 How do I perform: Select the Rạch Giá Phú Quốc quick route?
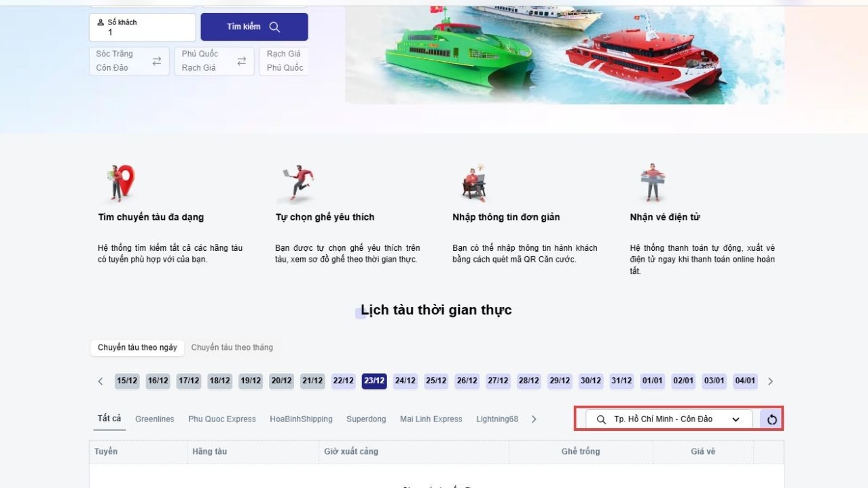point(284,61)
